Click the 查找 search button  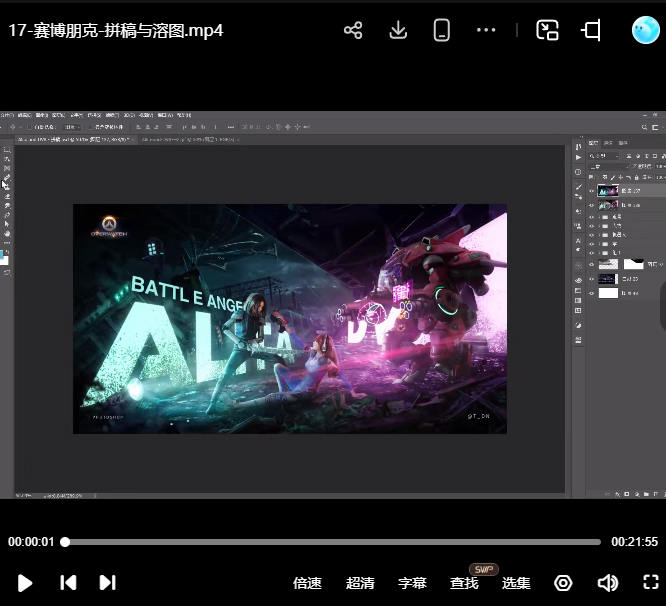464,583
